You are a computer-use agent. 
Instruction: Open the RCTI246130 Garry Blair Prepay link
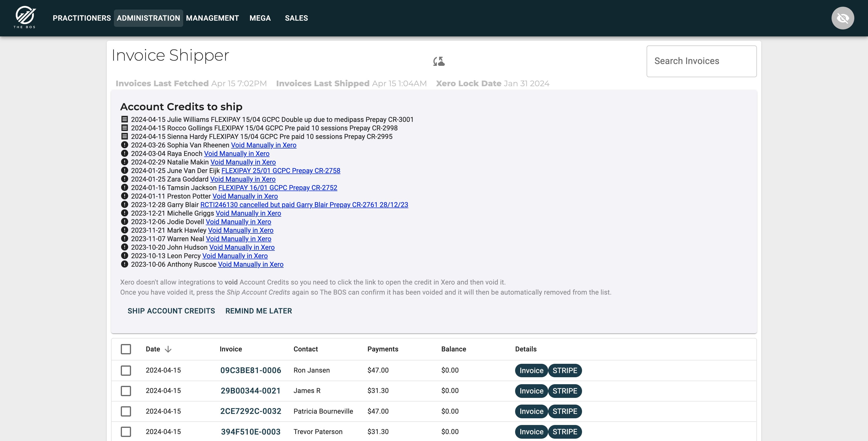[x=304, y=204]
